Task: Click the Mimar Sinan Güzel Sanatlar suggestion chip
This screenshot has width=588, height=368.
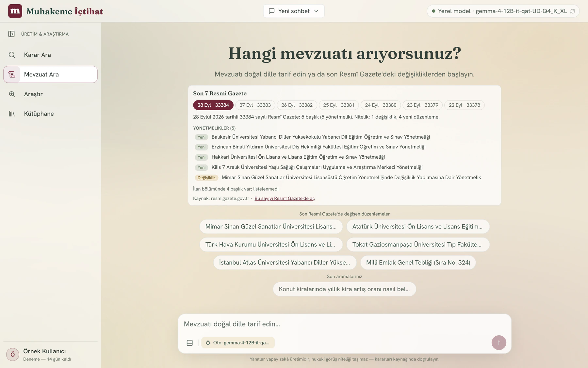Action: click(271, 226)
